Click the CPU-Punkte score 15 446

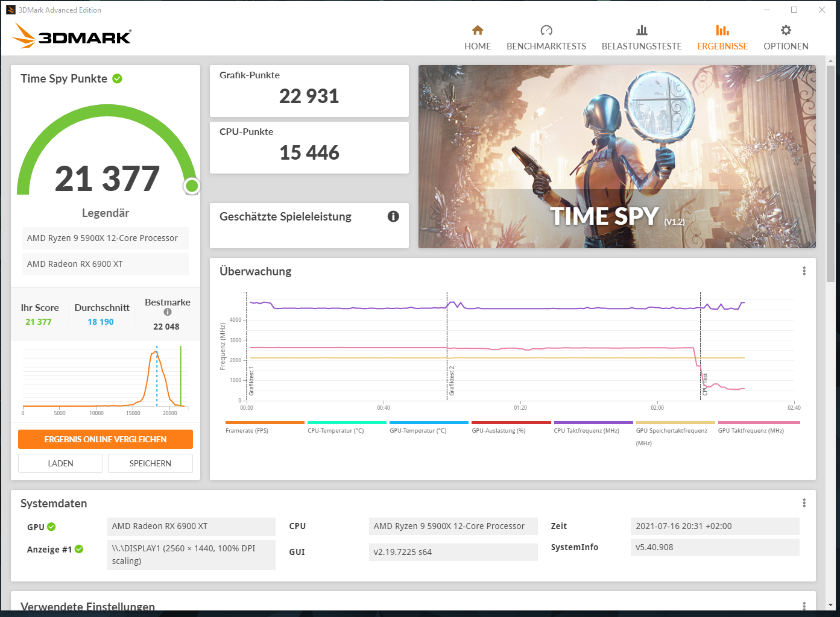tap(309, 153)
